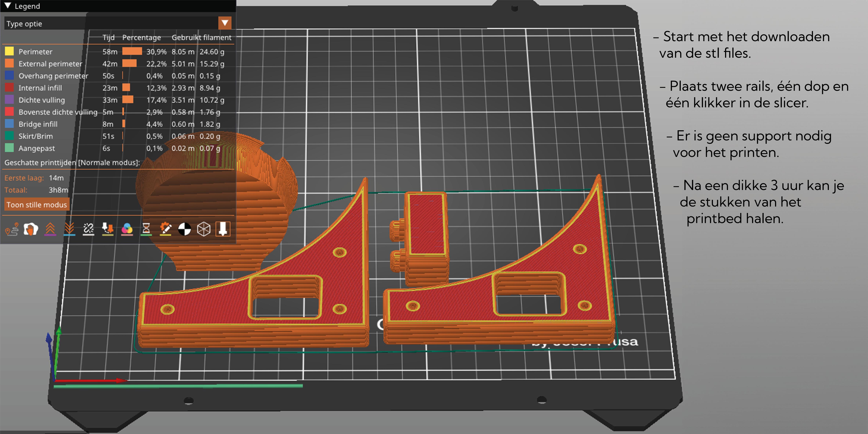Toggle External perimeter orange swatch
This screenshot has height=434, width=868.
[x=9, y=63]
